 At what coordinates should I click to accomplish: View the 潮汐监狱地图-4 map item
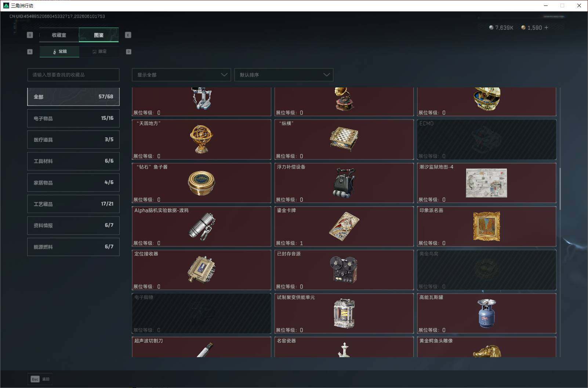pos(487,183)
